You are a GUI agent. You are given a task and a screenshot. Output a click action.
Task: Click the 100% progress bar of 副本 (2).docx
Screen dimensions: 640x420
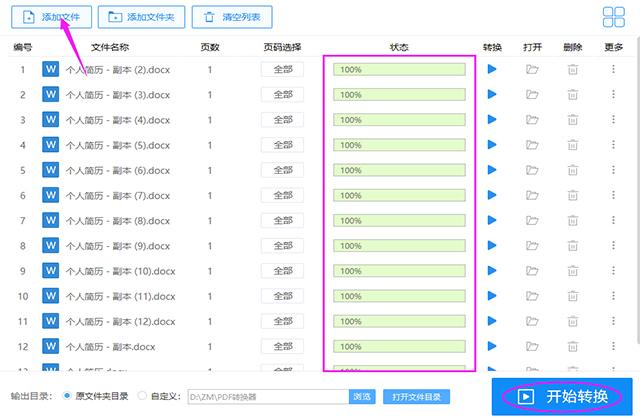click(399, 69)
